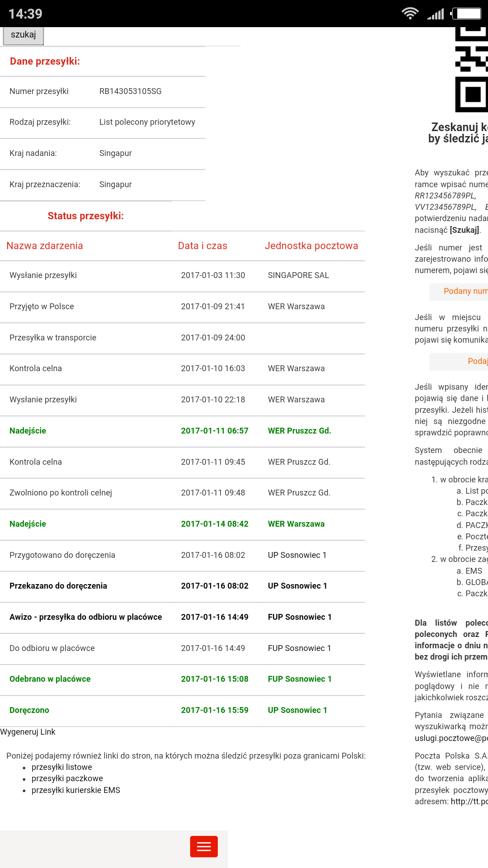Click the uslugi.pocztowe email address link
488x868 pixels.
click(451, 738)
